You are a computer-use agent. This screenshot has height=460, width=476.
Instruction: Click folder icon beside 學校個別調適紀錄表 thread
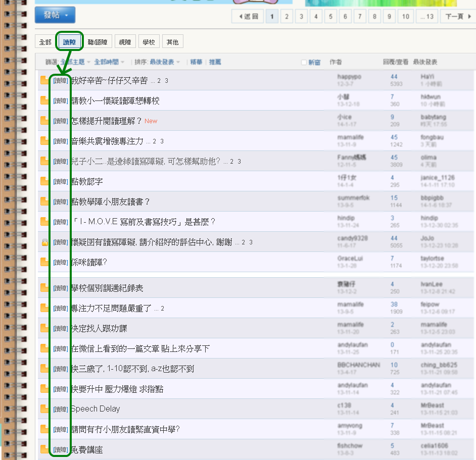(x=44, y=288)
